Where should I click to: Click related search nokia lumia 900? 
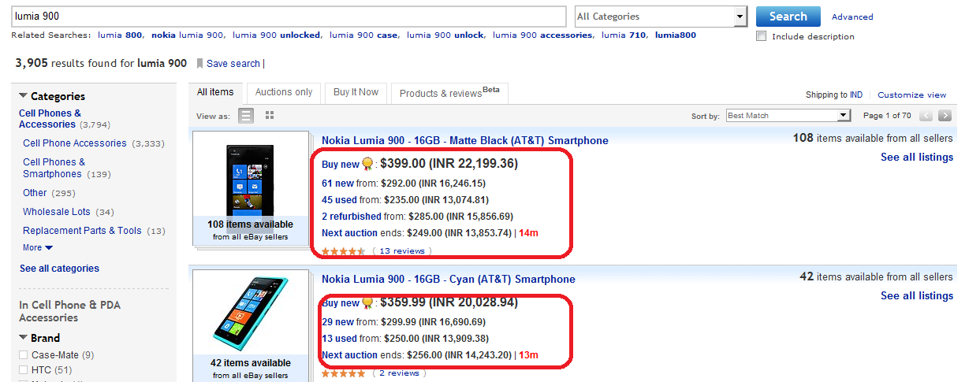(187, 35)
